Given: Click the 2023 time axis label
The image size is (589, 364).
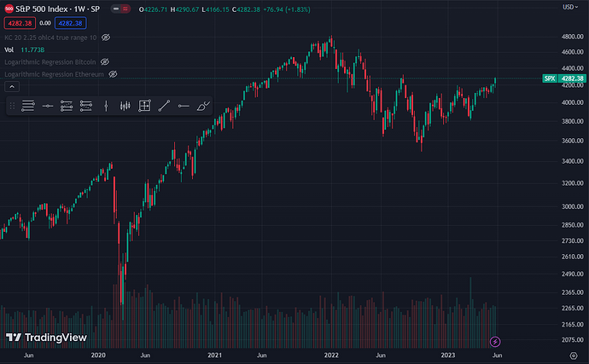Looking at the screenshot, I should pos(448,355).
